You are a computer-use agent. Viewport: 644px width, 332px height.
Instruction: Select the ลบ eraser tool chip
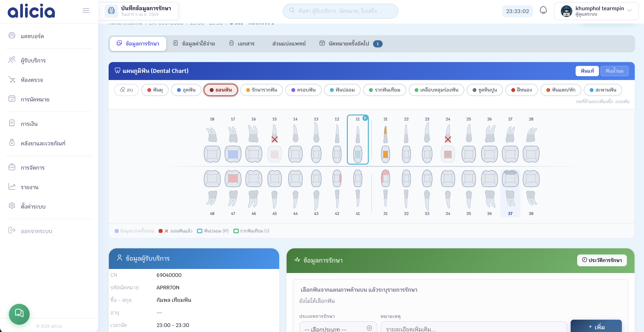point(127,90)
